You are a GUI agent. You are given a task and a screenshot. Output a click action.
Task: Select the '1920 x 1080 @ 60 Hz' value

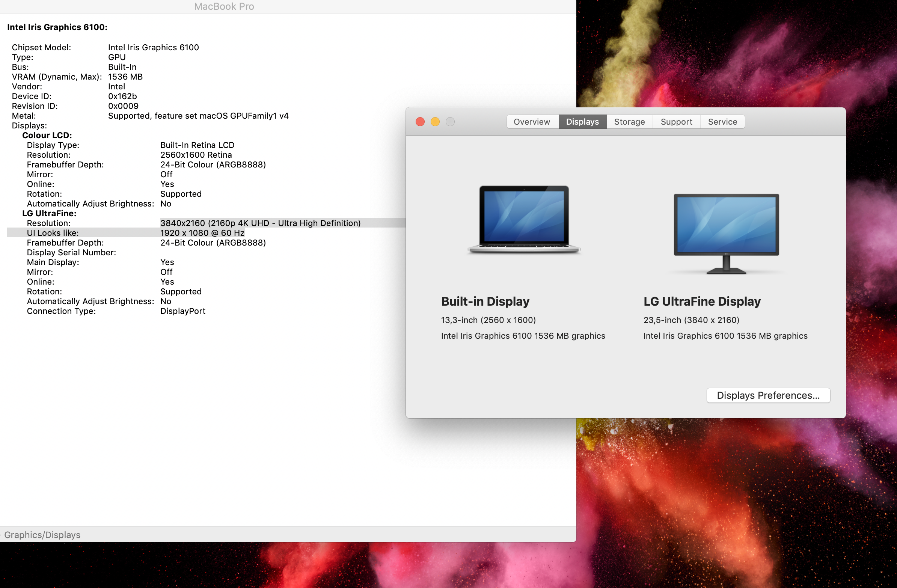(202, 233)
